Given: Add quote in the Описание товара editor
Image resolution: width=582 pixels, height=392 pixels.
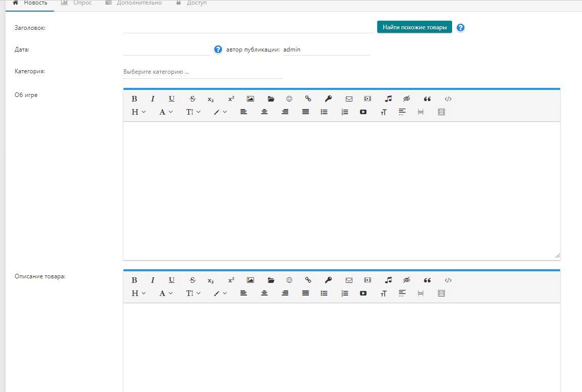Looking at the screenshot, I should click(427, 280).
